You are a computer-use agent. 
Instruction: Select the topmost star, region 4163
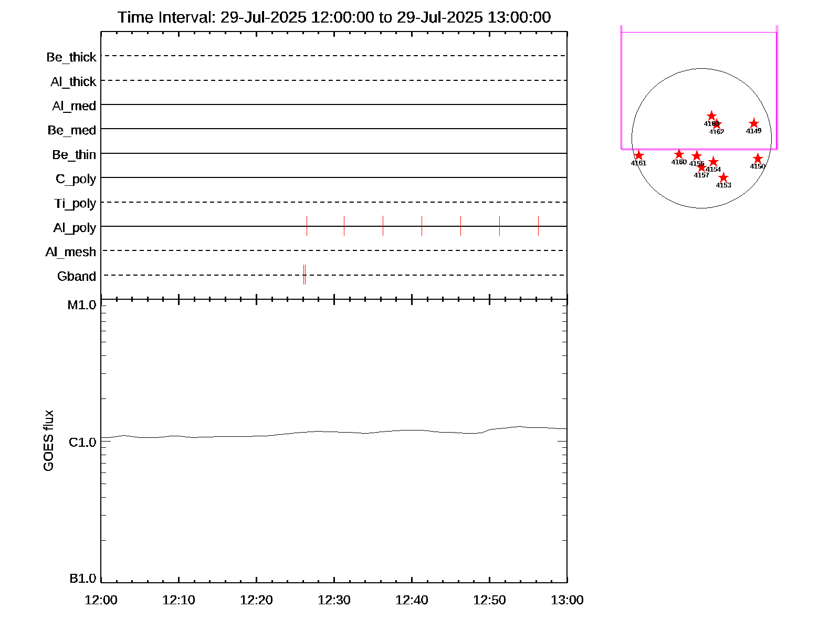click(711, 116)
